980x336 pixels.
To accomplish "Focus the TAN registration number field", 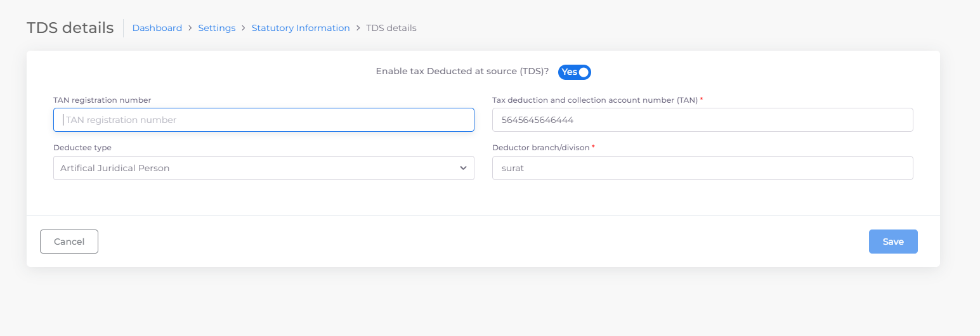I will pos(264,120).
